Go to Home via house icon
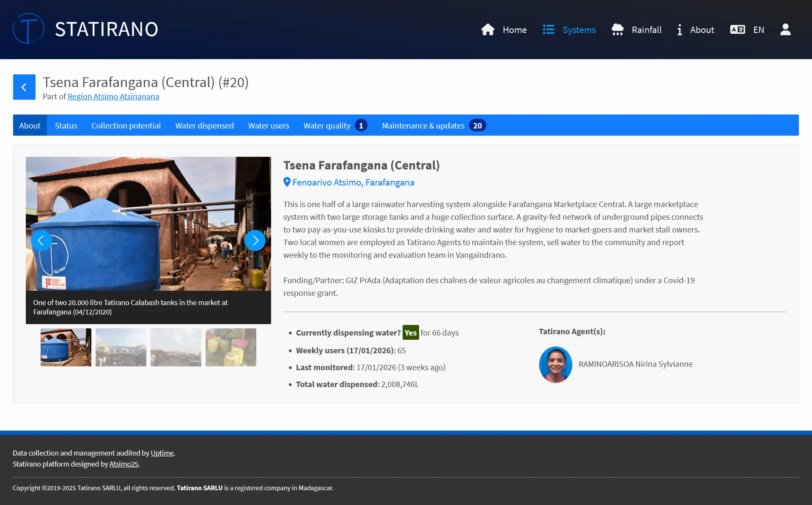This screenshot has height=505, width=812. tap(488, 30)
